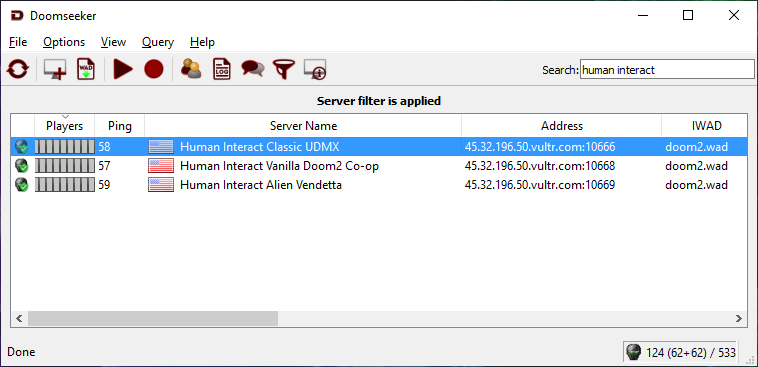Click player slots bar of Alien Vendetta server
Viewport: 758px width, 367px height.
tap(65, 185)
